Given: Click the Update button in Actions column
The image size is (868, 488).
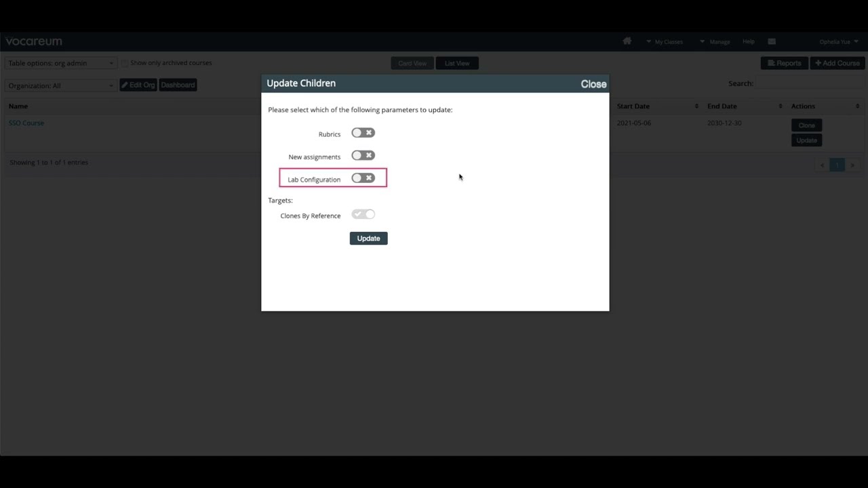Looking at the screenshot, I should (806, 140).
